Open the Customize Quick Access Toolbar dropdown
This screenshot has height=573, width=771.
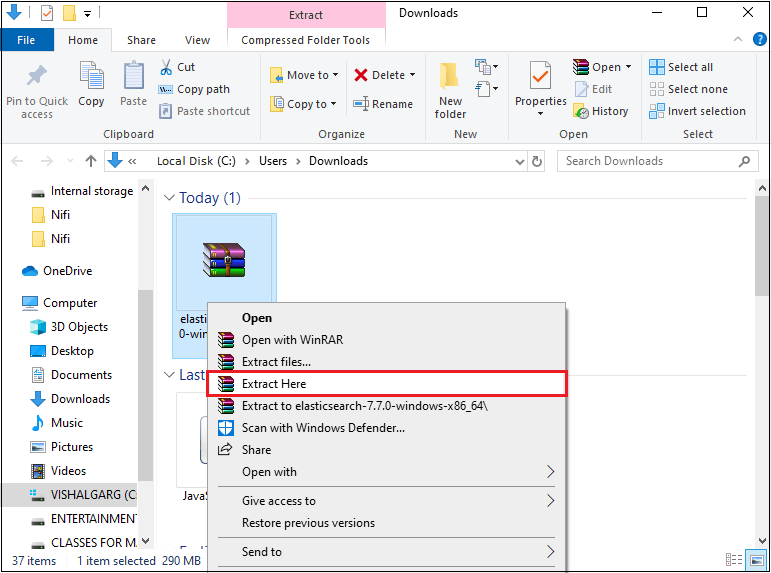[88, 14]
